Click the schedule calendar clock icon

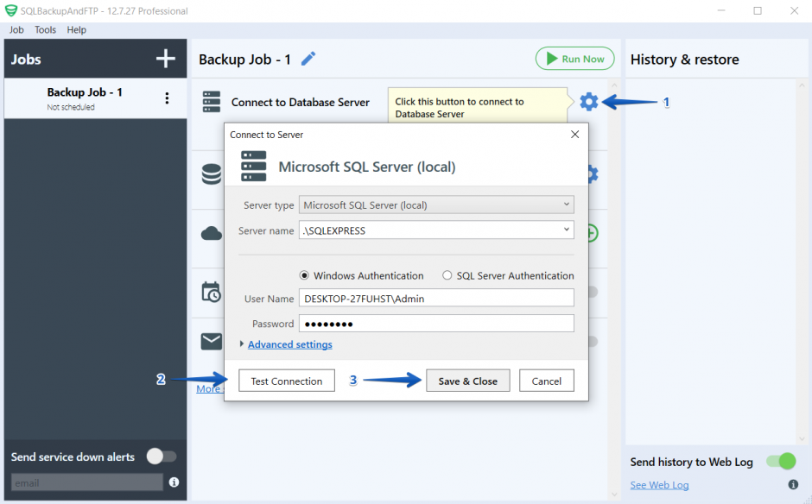tap(212, 293)
